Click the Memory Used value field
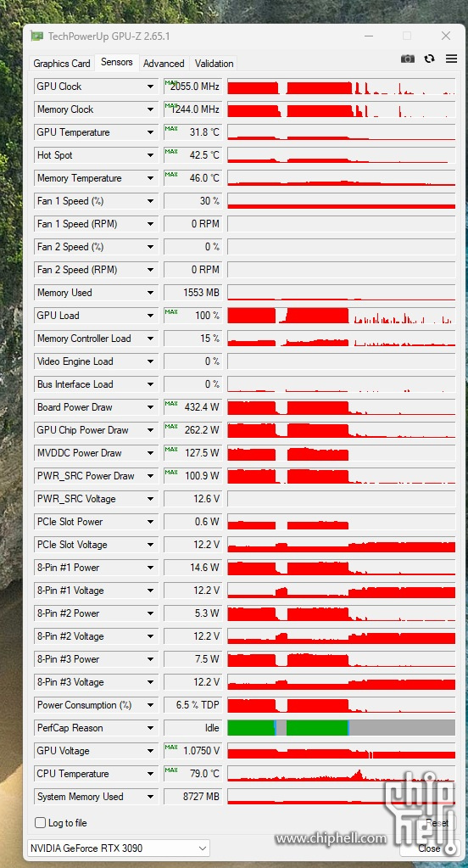This screenshot has height=868, width=468. click(193, 292)
